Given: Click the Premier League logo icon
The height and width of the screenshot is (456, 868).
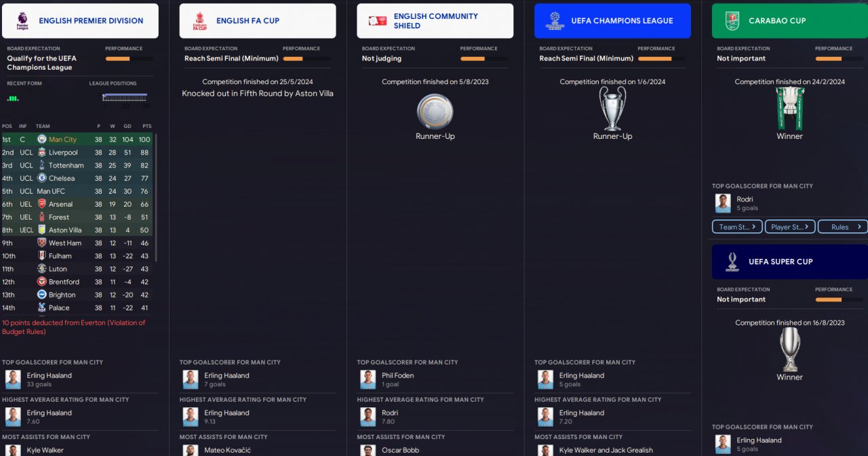Looking at the screenshot, I should click(22, 21).
